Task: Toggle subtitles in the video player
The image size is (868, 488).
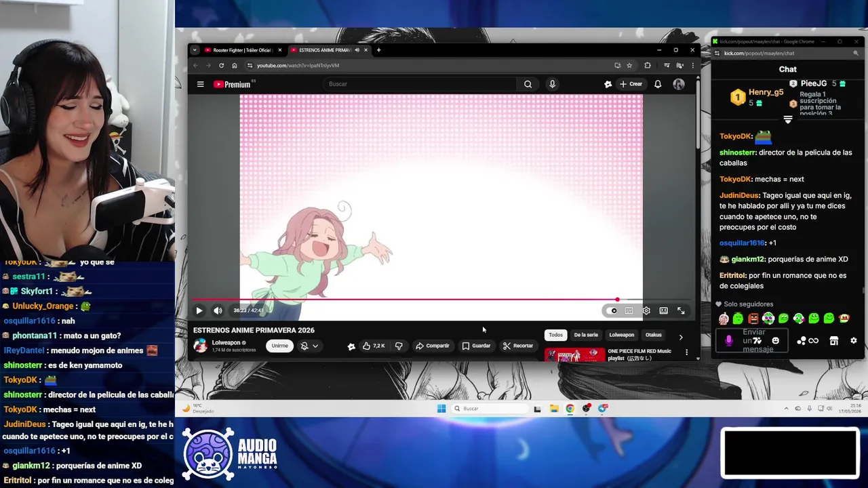Action: pyautogui.click(x=629, y=310)
